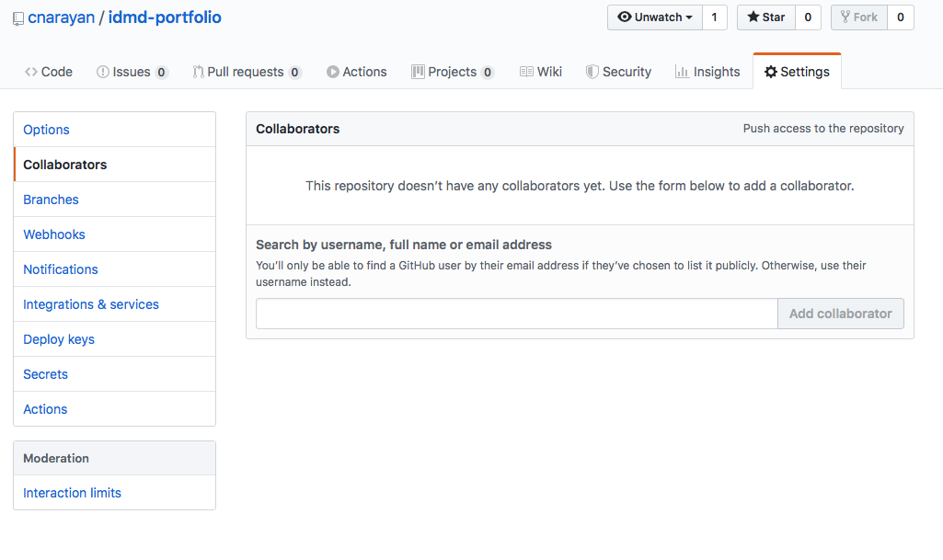Open Integrations & services settings
This screenshot has height=560, width=943.
pos(114,304)
